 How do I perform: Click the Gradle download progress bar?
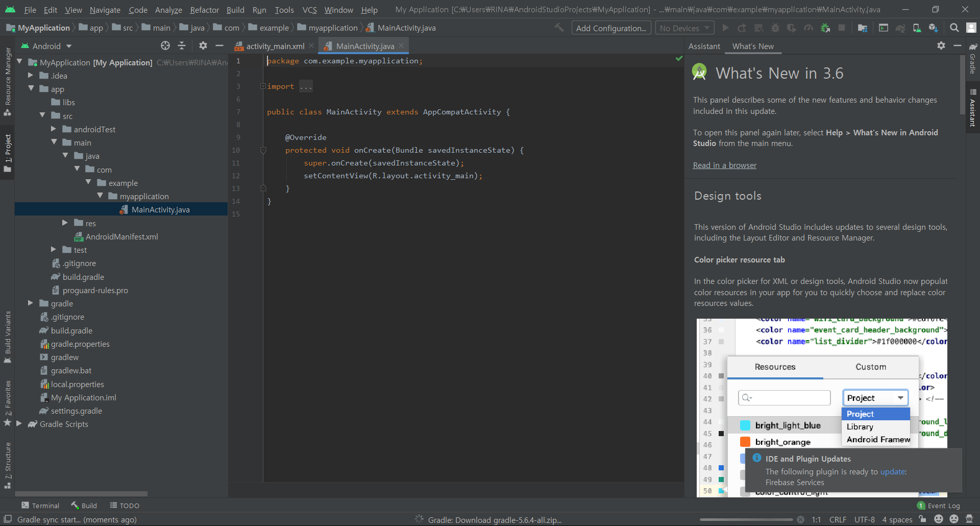pos(746,520)
